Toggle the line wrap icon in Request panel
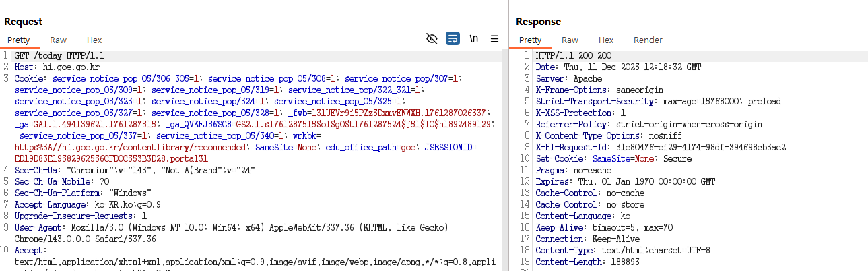The height and width of the screenshot is (271, 868). (x=453, y=39)
